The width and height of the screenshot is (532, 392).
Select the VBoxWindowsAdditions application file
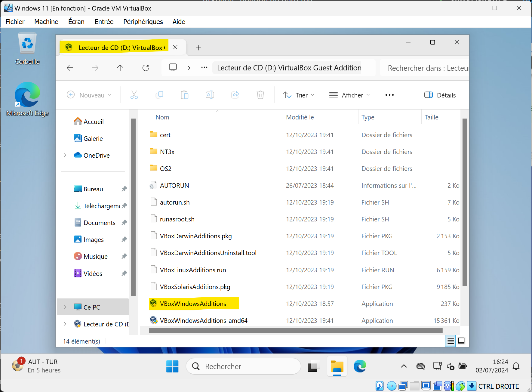click(193, 304)
